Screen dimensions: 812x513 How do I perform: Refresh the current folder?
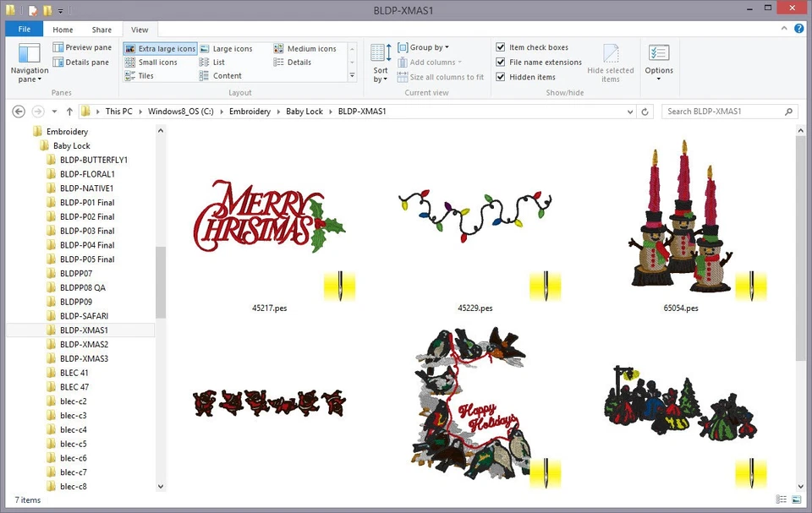tap(645, 111)
